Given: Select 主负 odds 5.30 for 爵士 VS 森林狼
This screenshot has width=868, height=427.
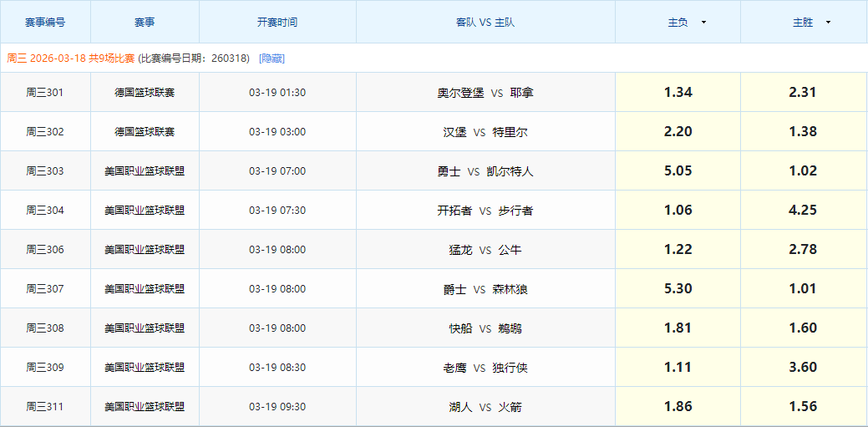Looking at the screenshot, I should [678, 289].
